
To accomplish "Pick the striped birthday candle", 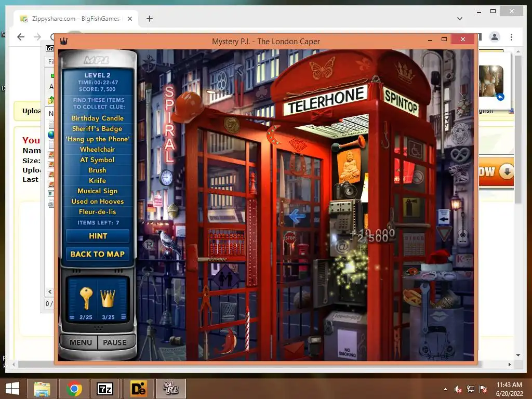I will pos(247,328).
